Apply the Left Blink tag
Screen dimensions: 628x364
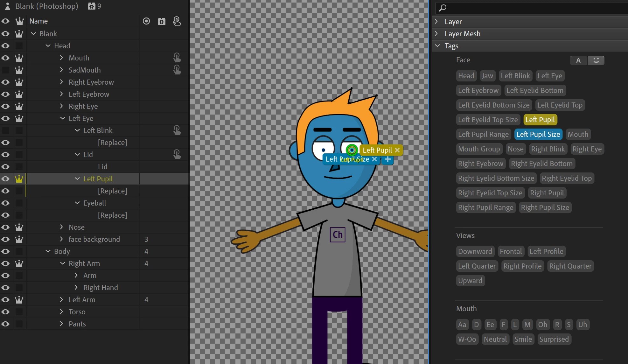click(515, 76)
